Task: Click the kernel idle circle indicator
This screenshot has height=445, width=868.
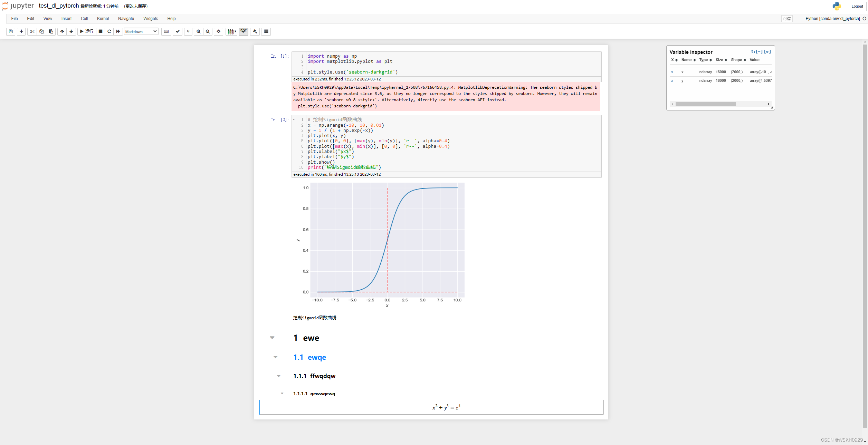Action: click(864, 19)
